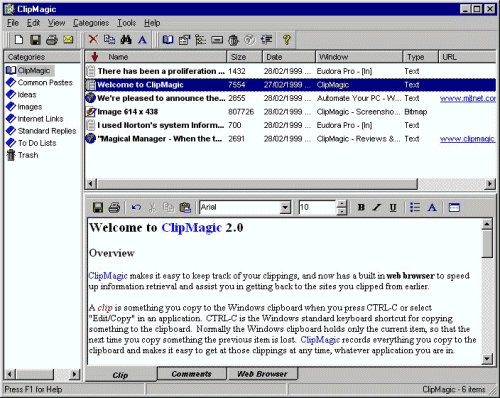Sort clips by the Name column header

click(156, 57)
